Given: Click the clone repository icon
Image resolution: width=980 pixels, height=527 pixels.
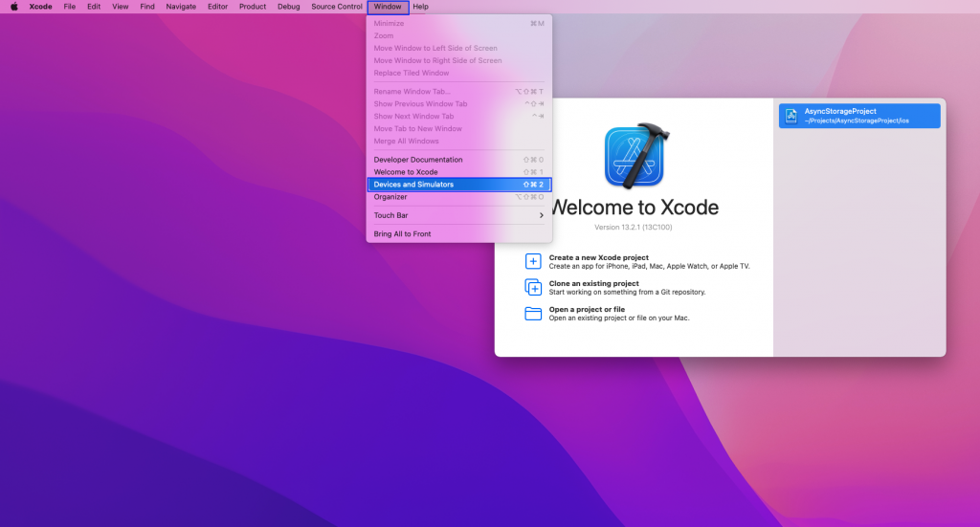Looking at the screenshot, I should pyautogui.click(x=533, y=287).
